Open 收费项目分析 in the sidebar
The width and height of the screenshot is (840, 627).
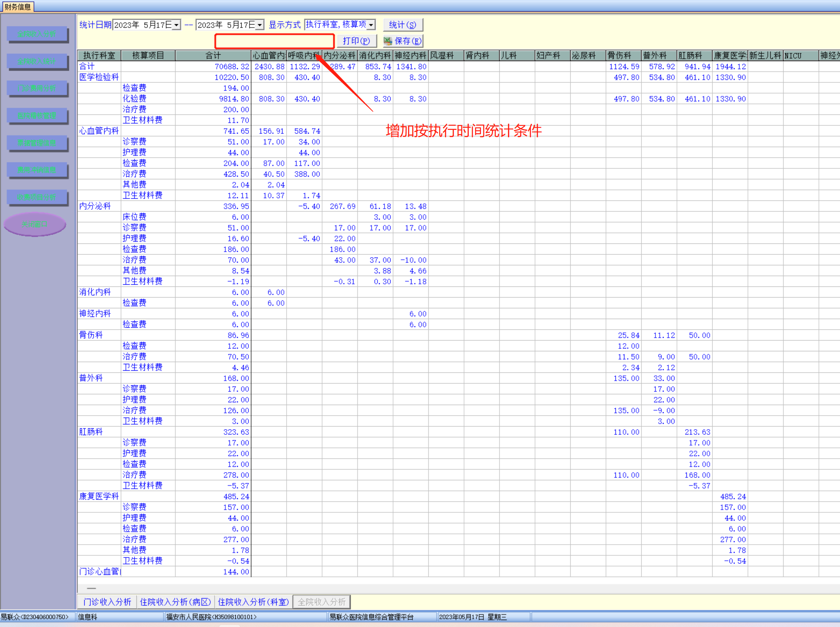[37, 197]
